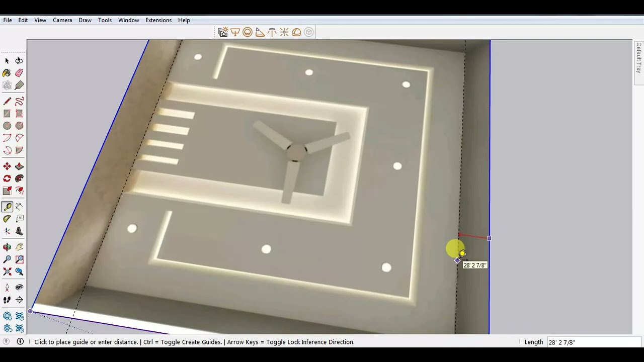Select the Zoom Window tool
644x362 pixels.
pos(19,259)
